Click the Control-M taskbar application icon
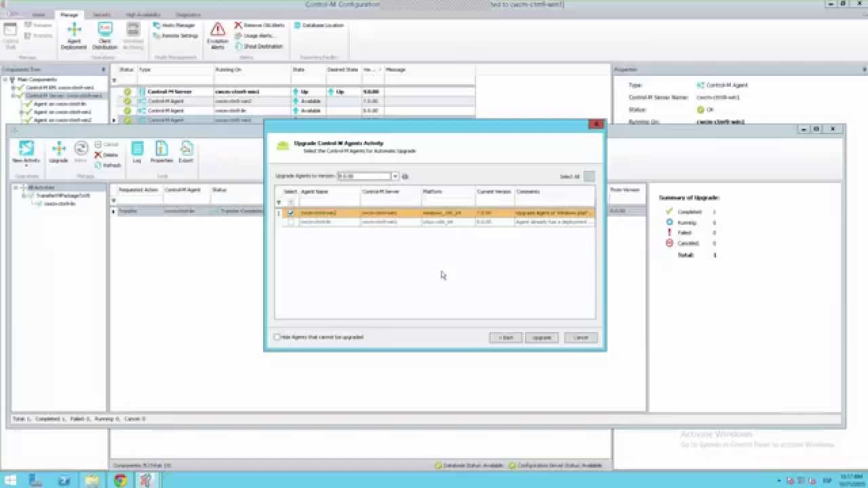This screenshot has height=488, width=868. click(x=148, y=481)
